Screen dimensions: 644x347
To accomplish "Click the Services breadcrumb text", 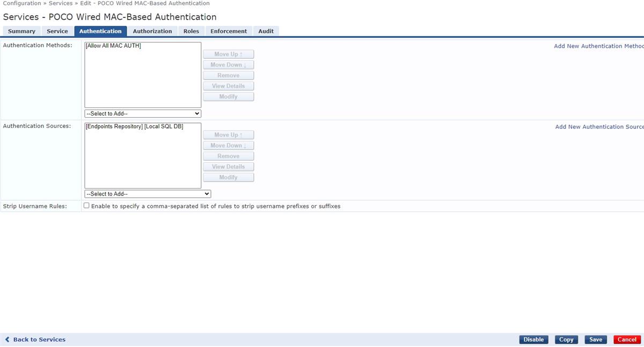I will coord(61,3).
